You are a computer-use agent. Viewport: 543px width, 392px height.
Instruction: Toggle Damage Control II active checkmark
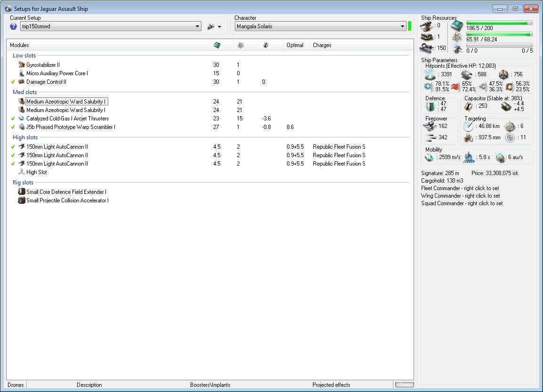click(13, 82)
